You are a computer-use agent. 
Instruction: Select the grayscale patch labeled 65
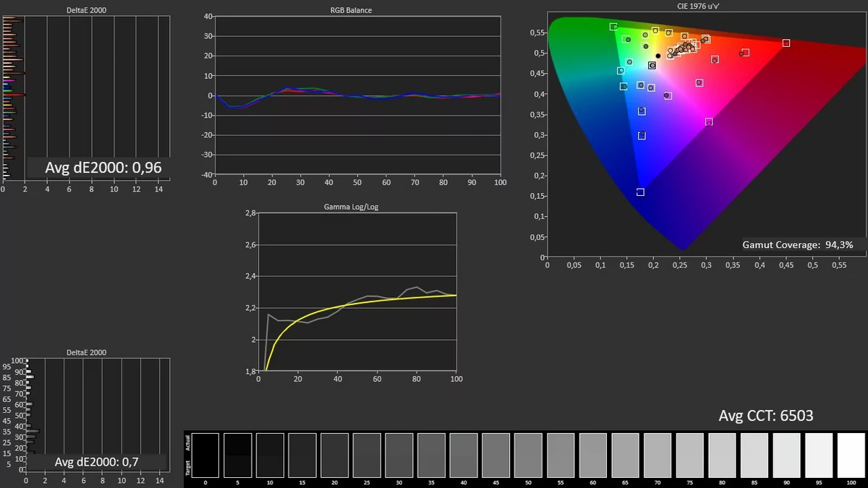[x=625, y=455]
